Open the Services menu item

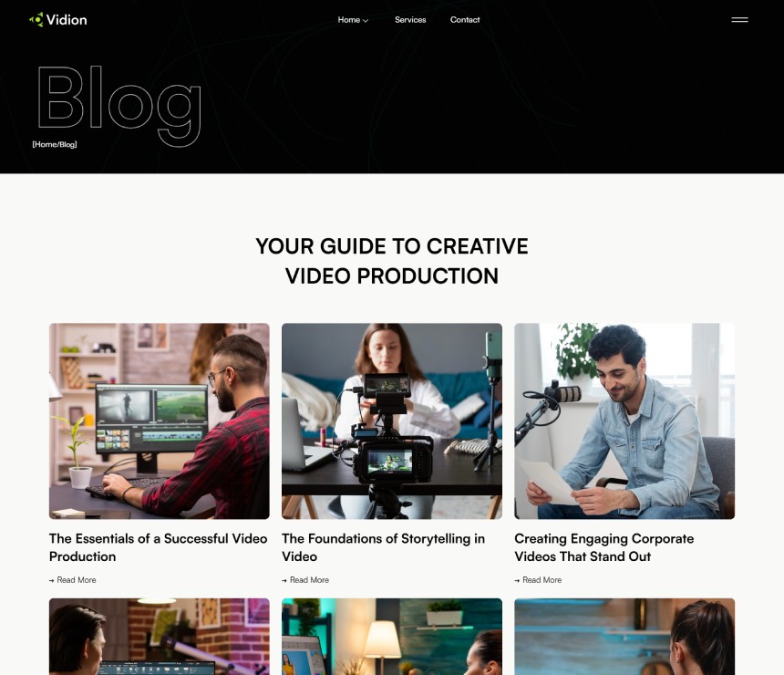click(x=410, y=19)
